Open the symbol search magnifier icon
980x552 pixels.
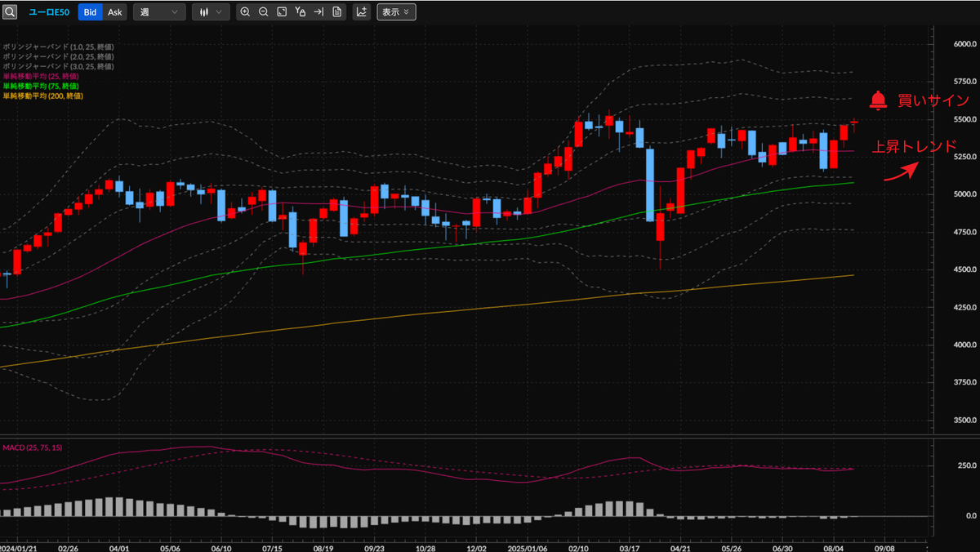click(10, 12)
